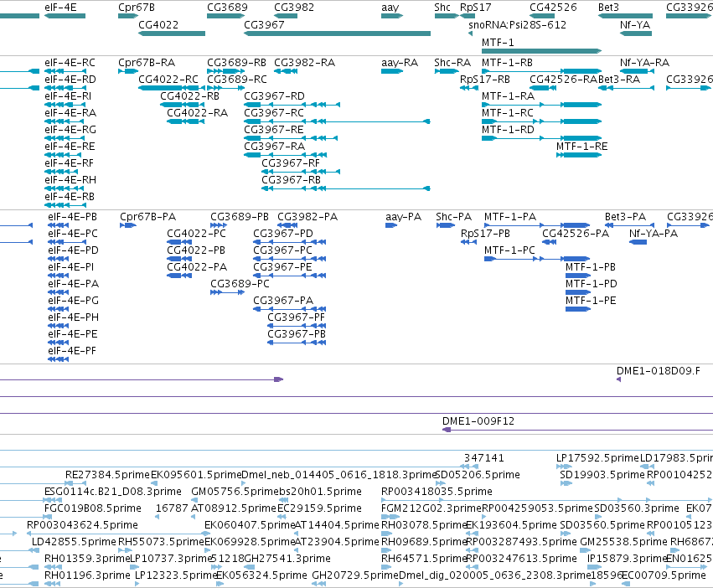Open the CG42526 gene label
Screen dimensions: 713x588
[x=554, y=8]
